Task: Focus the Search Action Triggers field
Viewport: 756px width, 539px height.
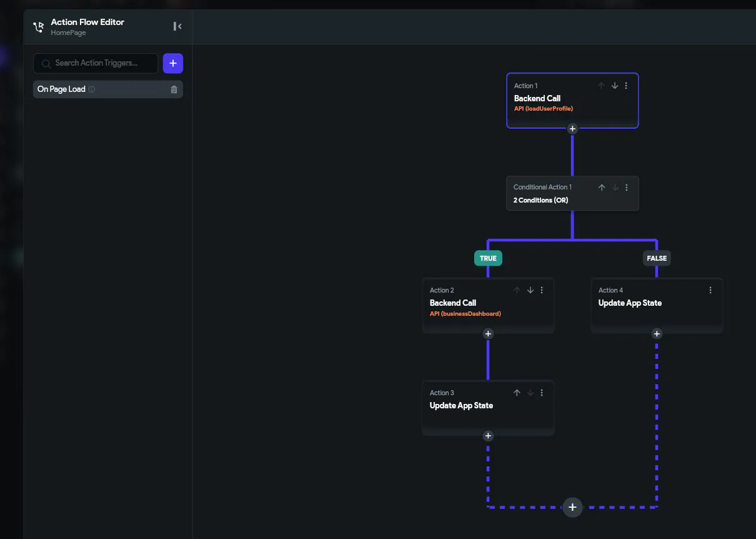Action: pyautogui.click(x=103, y=63)
